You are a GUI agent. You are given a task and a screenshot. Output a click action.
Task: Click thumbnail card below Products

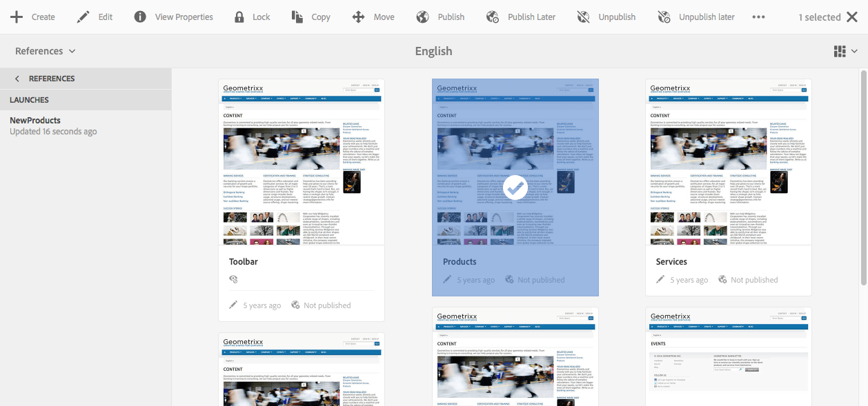(x=515, y=356)
